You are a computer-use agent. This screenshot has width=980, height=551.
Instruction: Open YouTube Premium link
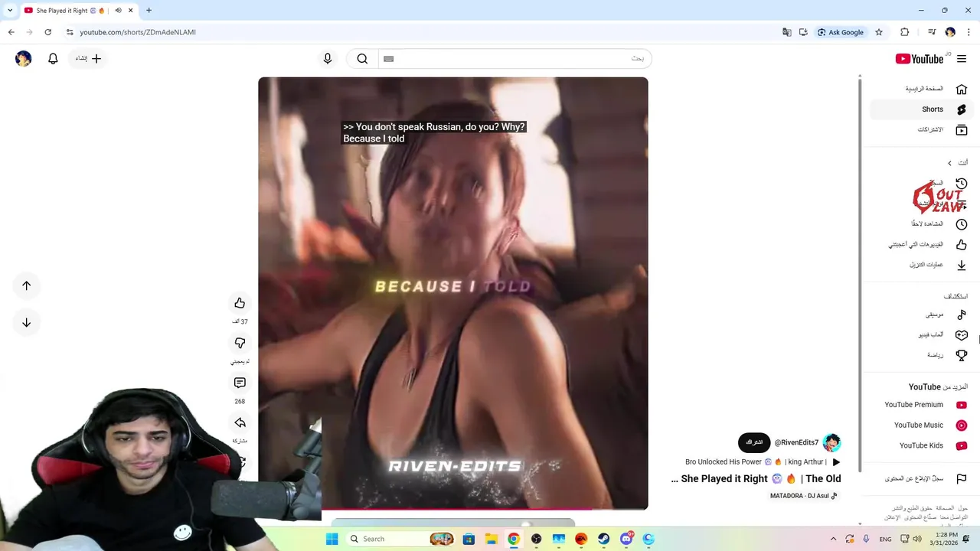coord(921,405)
